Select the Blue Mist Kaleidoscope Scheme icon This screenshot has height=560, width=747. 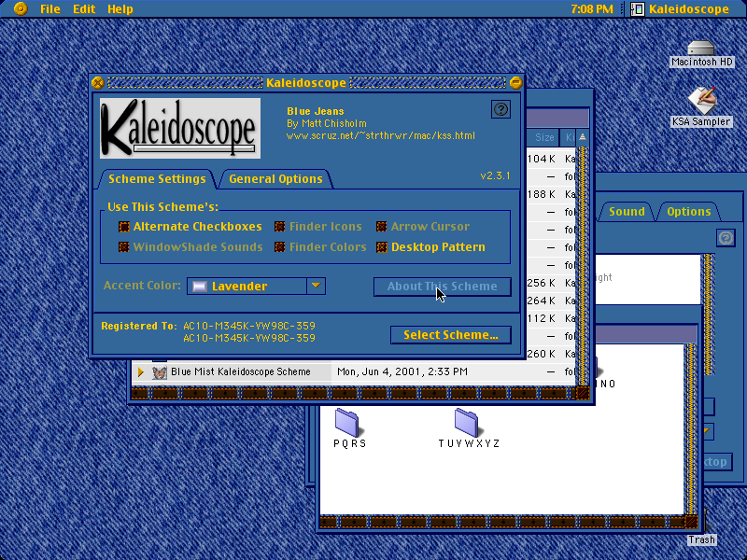coord(160,371)
